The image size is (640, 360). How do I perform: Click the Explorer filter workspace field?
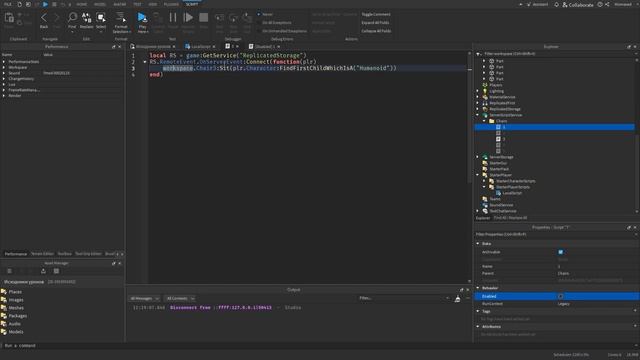[557, 53]
